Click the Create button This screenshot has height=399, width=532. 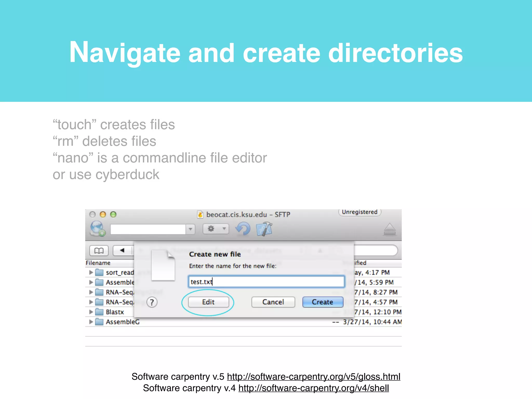coord(323,302)
